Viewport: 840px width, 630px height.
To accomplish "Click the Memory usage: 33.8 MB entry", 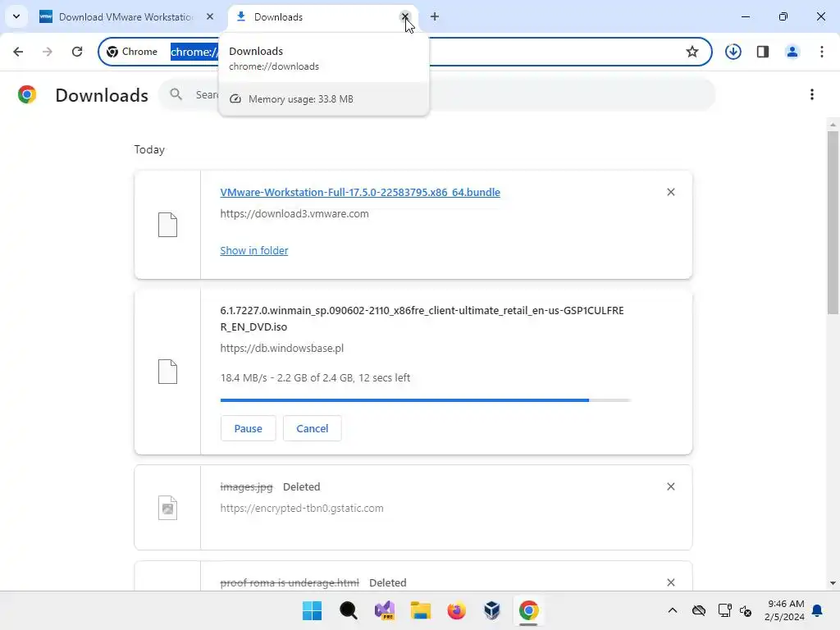I will [324, 99].
